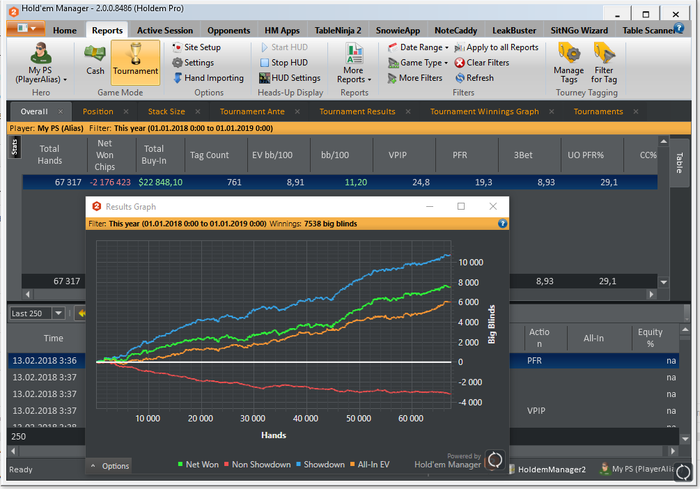Click Clear Filters
The width and height of the screenshot is (700, 489).
click(482, 63)
